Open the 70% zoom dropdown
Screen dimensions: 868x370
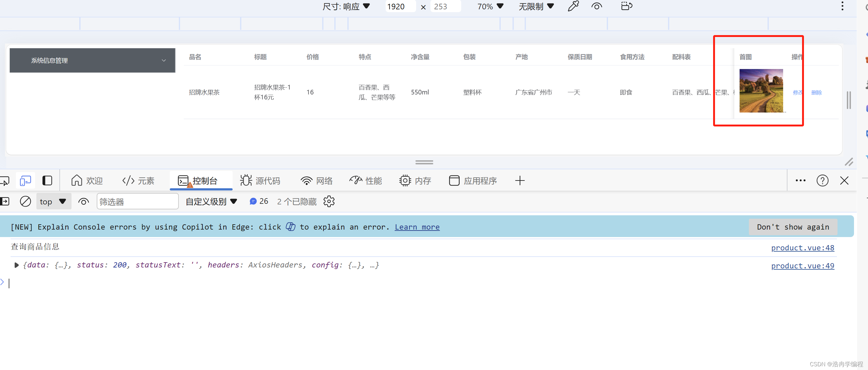coord(490,6)
